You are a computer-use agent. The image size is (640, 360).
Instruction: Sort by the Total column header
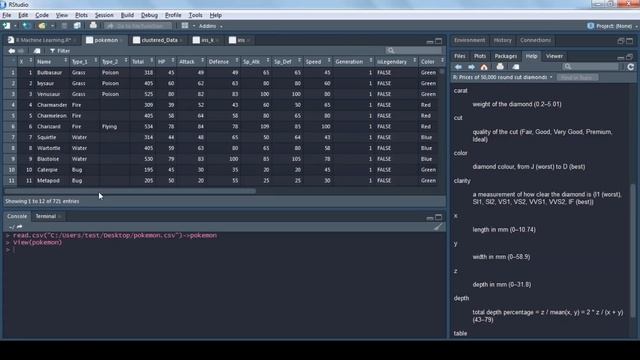[142, 62]
